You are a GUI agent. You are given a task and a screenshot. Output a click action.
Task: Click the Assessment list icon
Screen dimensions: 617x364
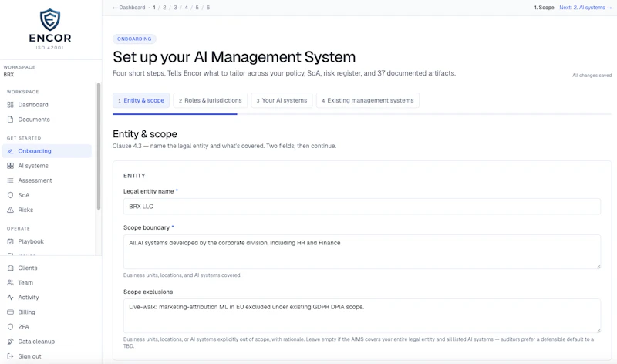(x=10, y=180)
